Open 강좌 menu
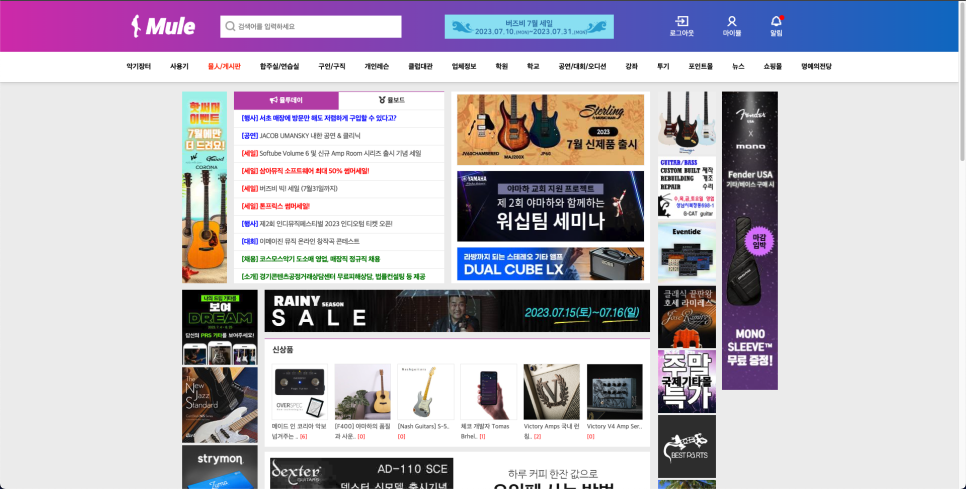This screenshot has height=489, width=966. tap(631, 67)
